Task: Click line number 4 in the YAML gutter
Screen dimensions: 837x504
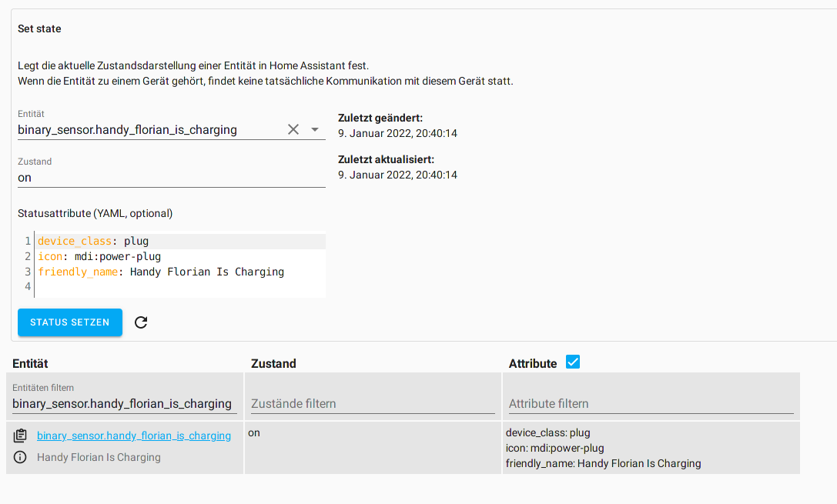Action: click(x=27, y=286)
